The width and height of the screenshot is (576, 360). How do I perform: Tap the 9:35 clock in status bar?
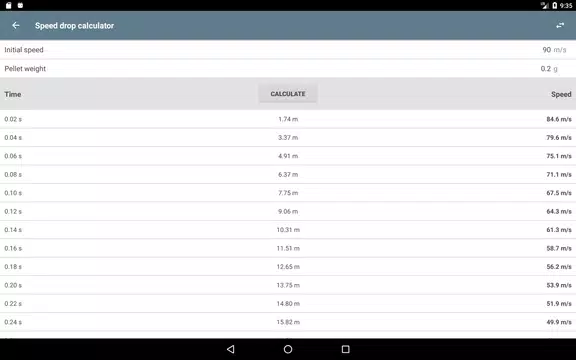[x=566, y=6]
